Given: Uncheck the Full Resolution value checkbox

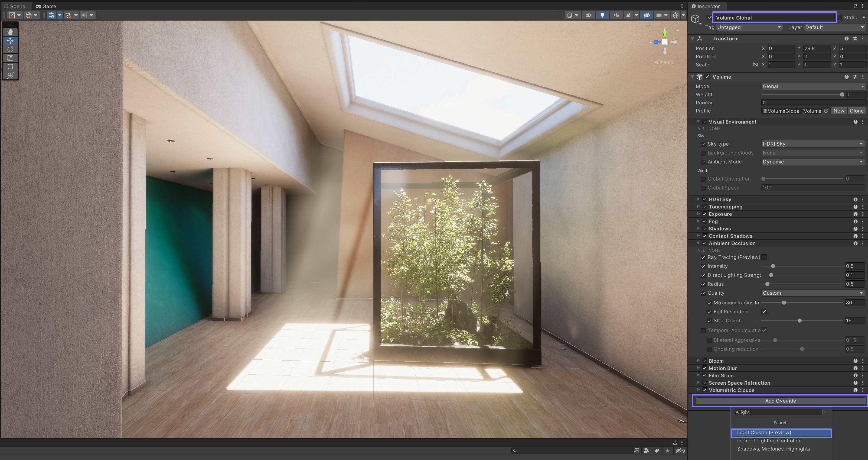Looking at the screenshot, I should click(764, 312).
